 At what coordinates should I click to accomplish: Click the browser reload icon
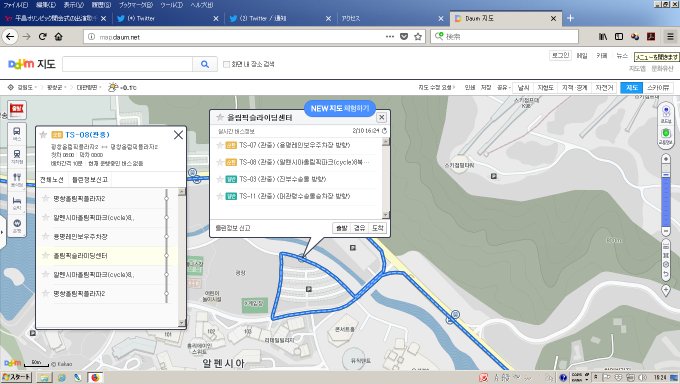coord(42,37)
